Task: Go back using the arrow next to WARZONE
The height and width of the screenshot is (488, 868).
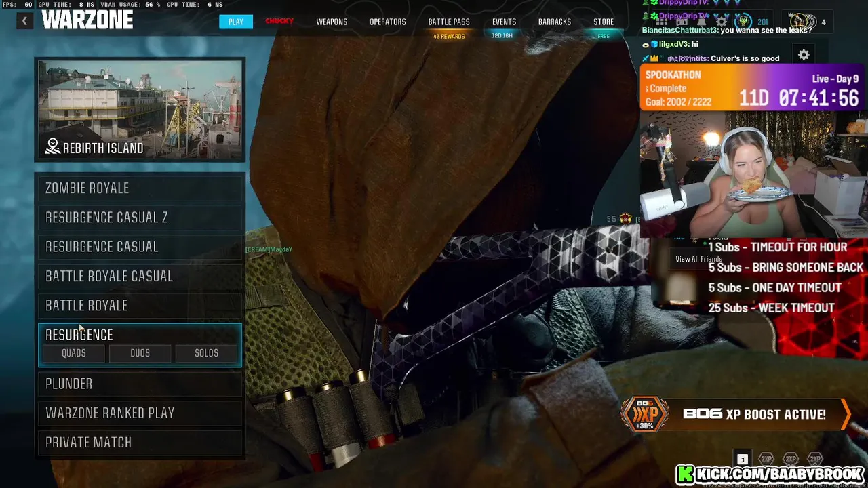Action: (x=25, y=21)
